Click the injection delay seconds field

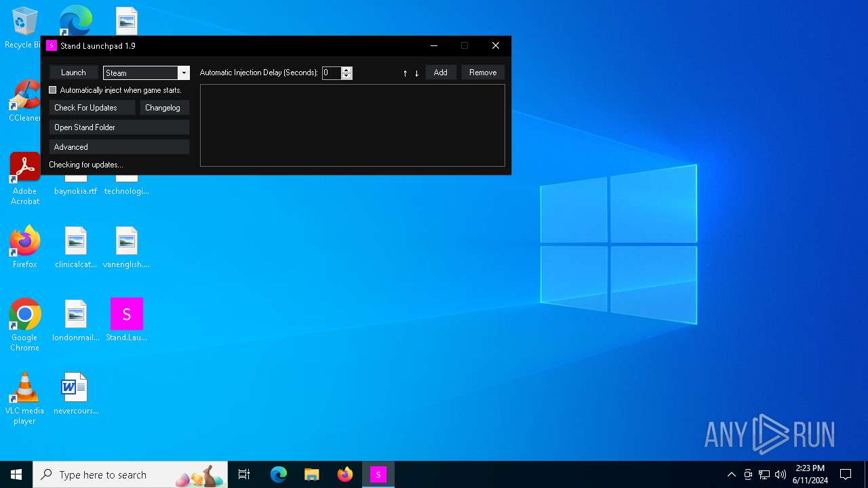point(332,73)
